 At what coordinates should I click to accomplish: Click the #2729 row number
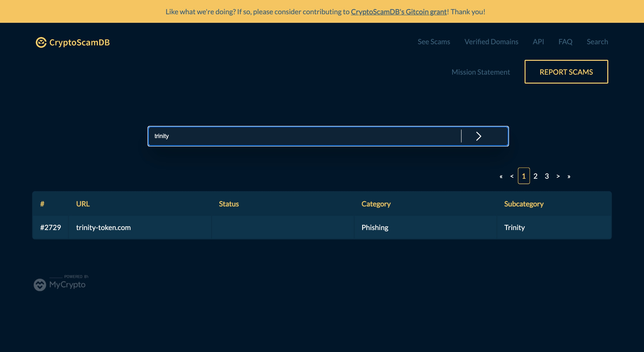click(x=51, y=227)
